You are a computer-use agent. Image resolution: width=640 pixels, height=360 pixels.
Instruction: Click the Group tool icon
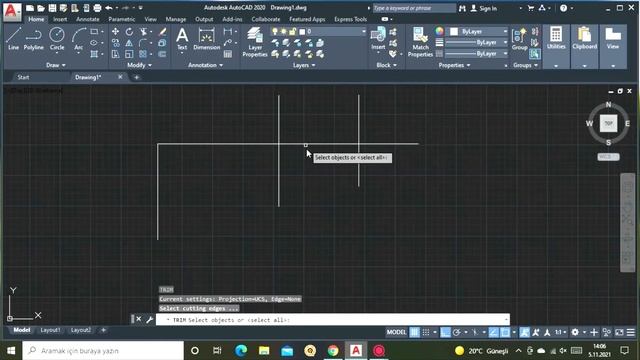point(519,39)
